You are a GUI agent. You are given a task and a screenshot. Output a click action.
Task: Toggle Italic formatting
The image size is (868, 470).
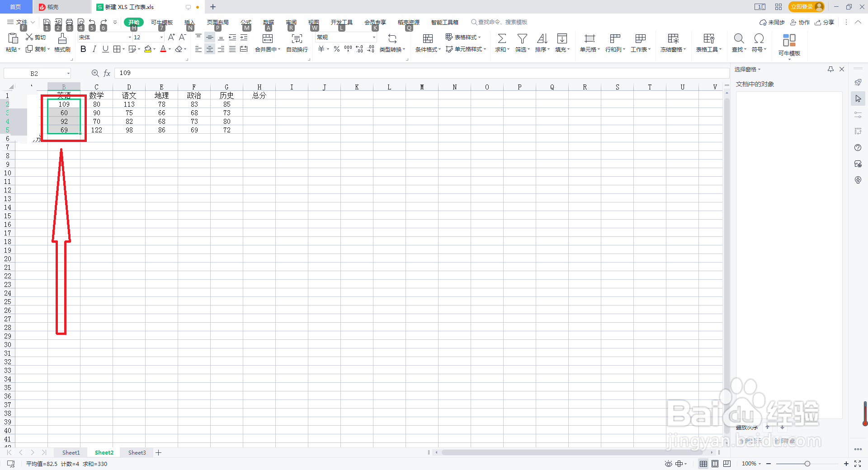tap(94, 49)
